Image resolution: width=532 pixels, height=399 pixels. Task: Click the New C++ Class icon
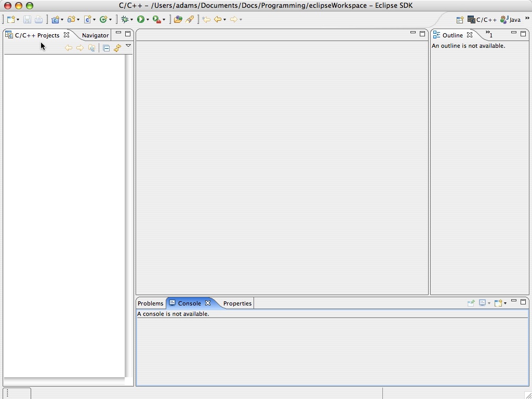pyautogui.click(x=104, y=20)
